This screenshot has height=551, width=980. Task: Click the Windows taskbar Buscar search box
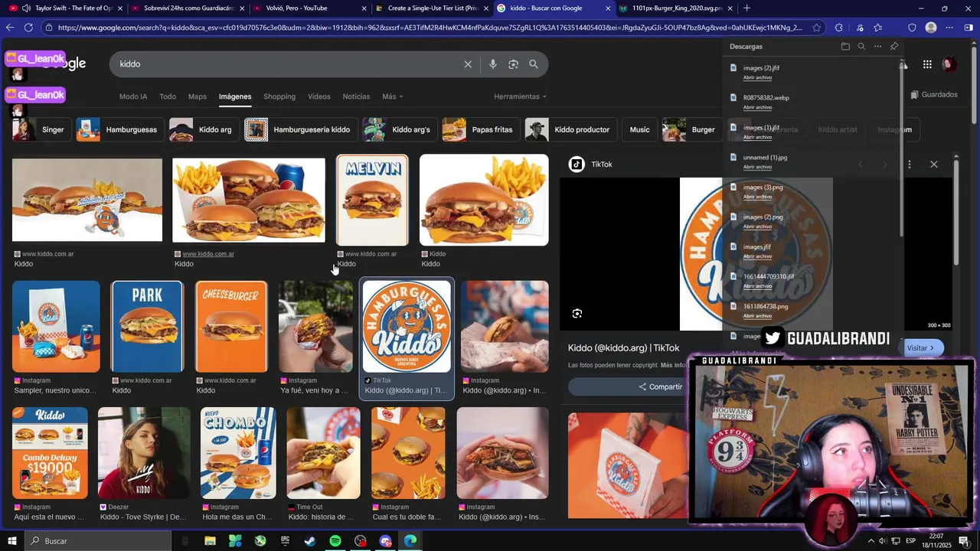tap(97, 541)
